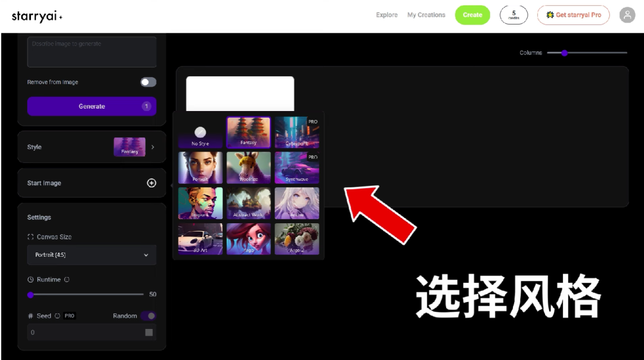Image resolution: width=644 pixels, height=360 pixels.
Task: Click the No Style option
Action: point(200,132)
